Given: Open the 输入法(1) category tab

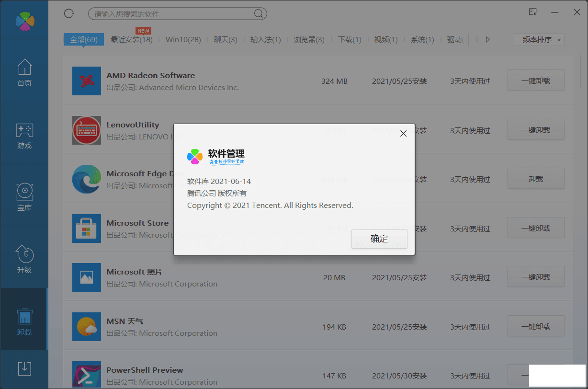Looking at the screenshot, I should 266,40.
